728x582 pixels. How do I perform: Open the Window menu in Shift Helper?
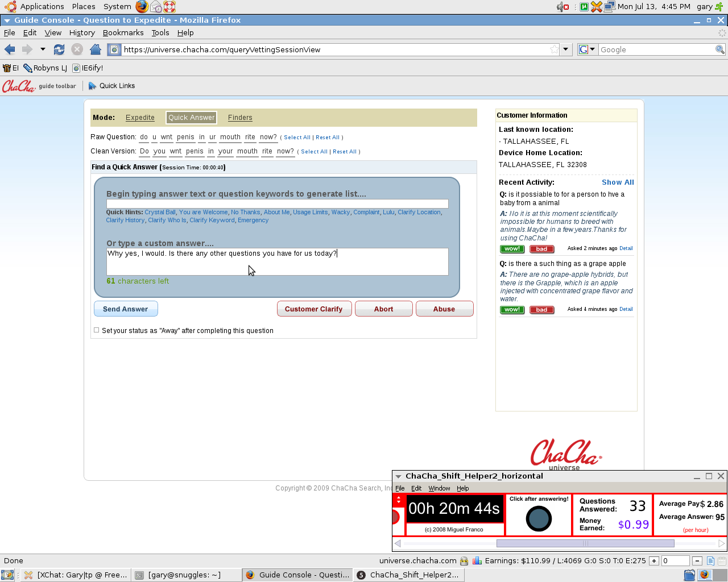(439, 488)
